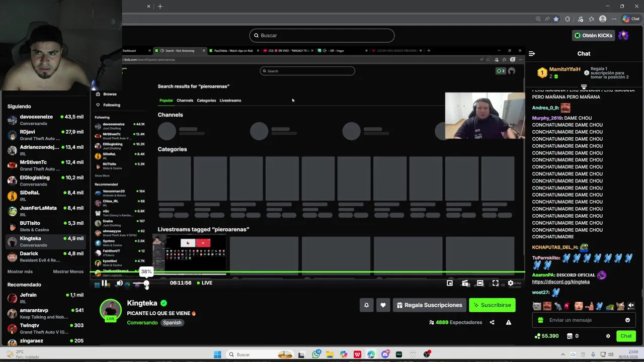Open the Conversando category link
This screenshot has width=644, height=362.
point(142,323)
